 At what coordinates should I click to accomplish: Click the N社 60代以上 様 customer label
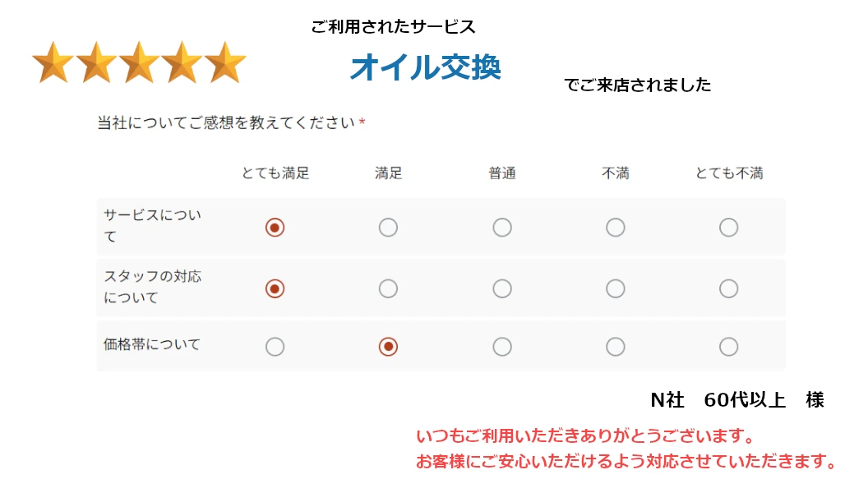pos(736,400)
